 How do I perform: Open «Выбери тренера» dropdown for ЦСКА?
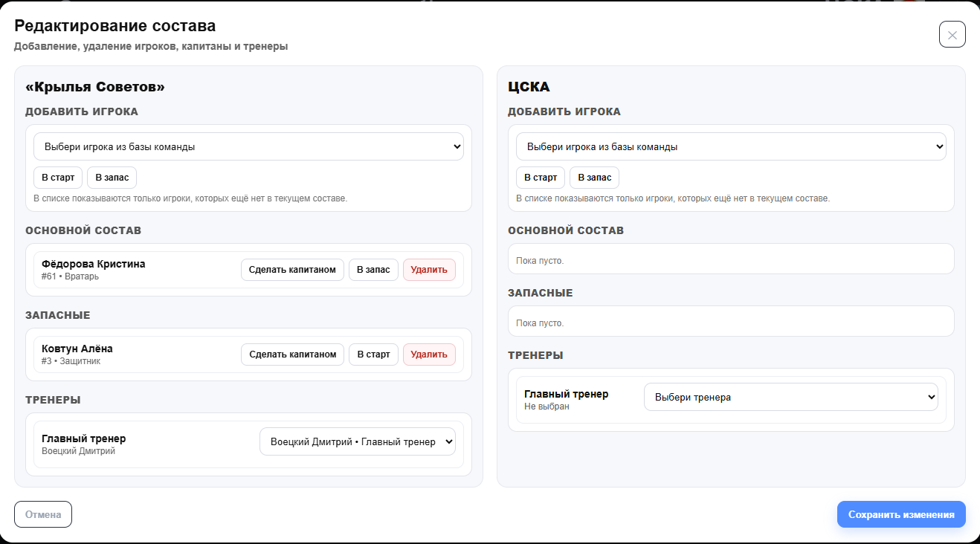pos(790,397)
